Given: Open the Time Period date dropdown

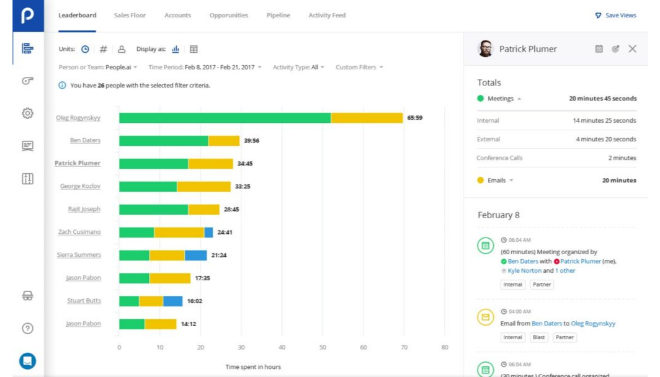Looking at the screenshot, I should pyautogui.click(x=205, y=67).
